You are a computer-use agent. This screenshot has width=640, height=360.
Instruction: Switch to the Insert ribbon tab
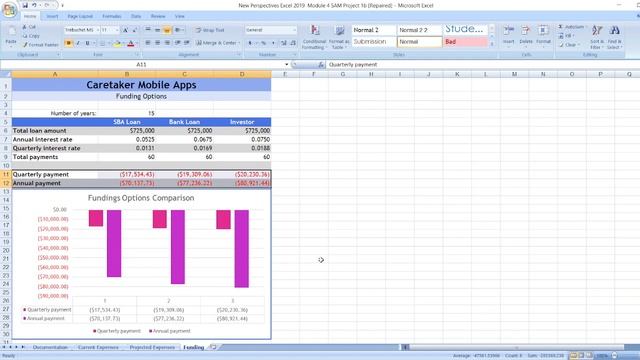52,16
